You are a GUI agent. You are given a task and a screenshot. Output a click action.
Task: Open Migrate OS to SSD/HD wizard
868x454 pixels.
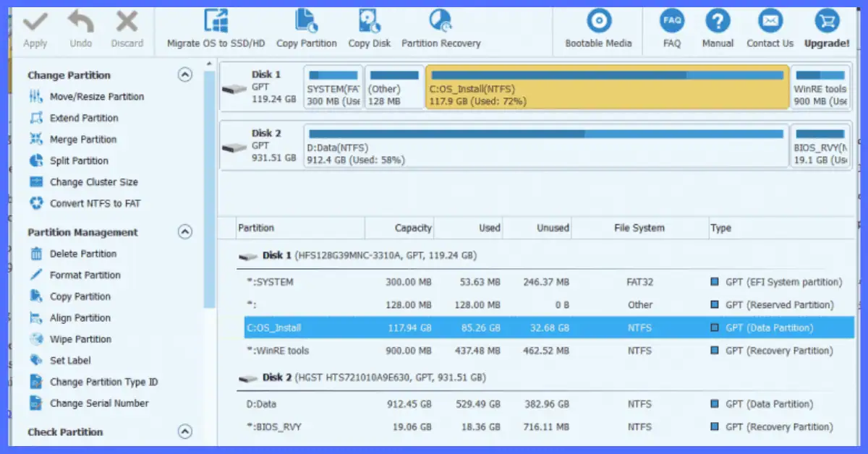pyautogui.click(x=216, y=29)
